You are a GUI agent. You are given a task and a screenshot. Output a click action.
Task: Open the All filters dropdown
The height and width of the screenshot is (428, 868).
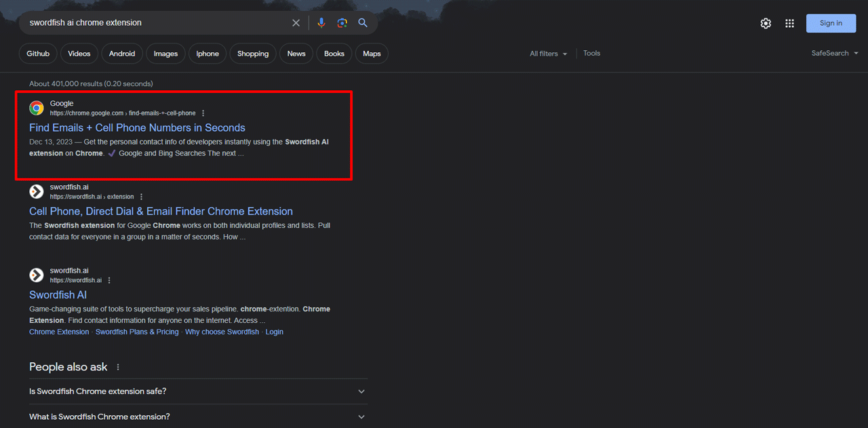click(548, 53)
